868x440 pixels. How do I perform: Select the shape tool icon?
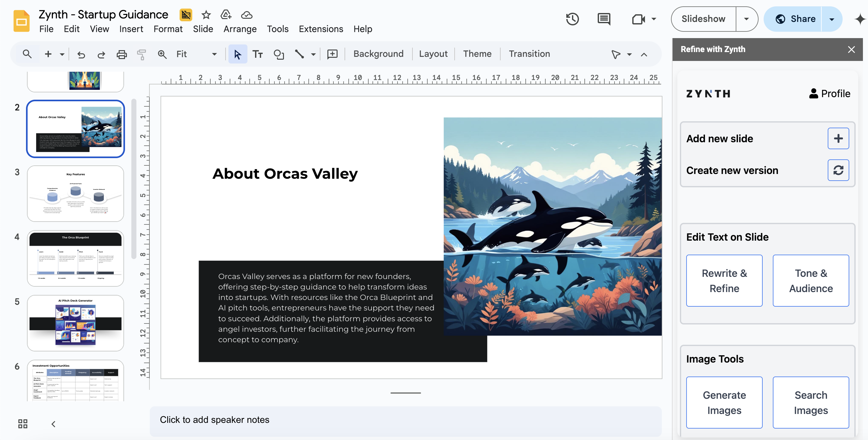[279, 54]
